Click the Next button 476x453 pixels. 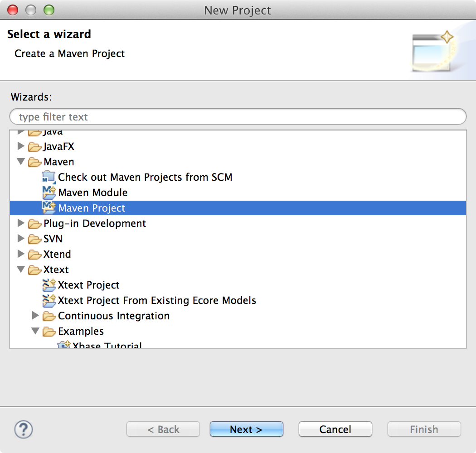pyautogui.click(x=246, y=429)
